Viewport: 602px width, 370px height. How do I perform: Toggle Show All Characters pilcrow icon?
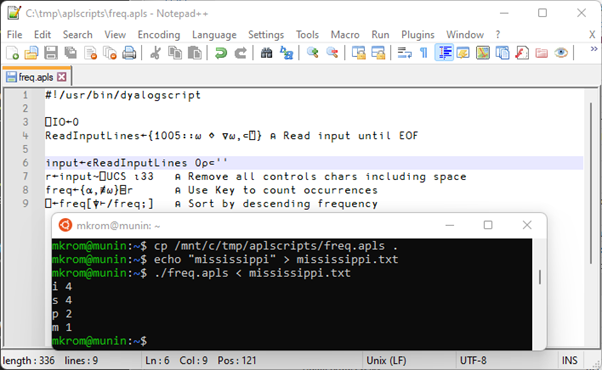[423, 53]
